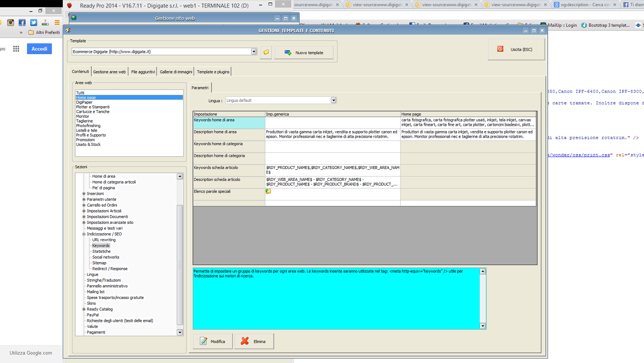Click the Sezioni tree scroll up arrow
644x363 pixels.
(180, 176)
